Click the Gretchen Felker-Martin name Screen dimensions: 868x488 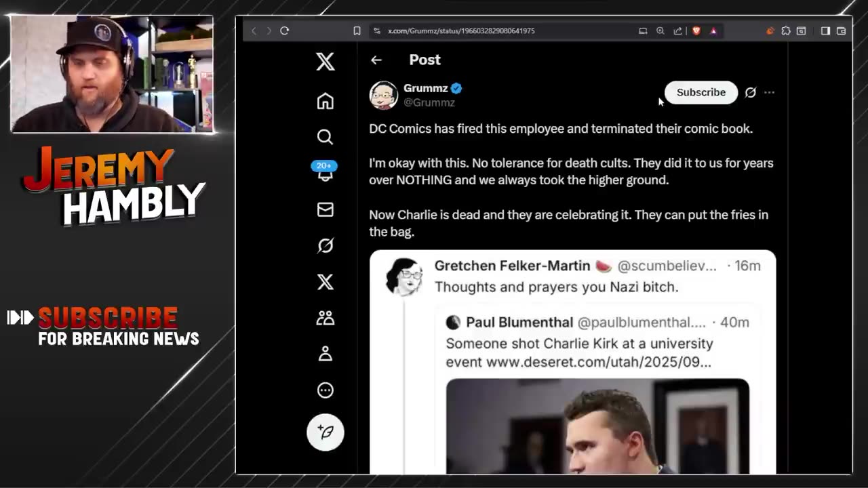[x=512, y=266]
